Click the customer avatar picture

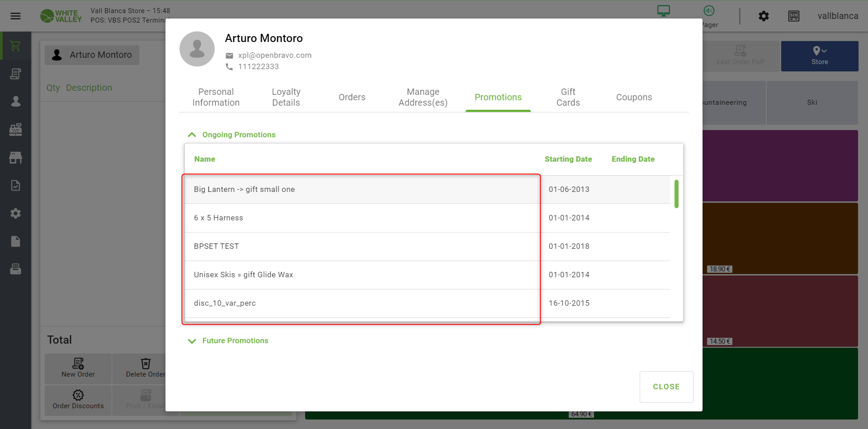click(x=197, y=49)
